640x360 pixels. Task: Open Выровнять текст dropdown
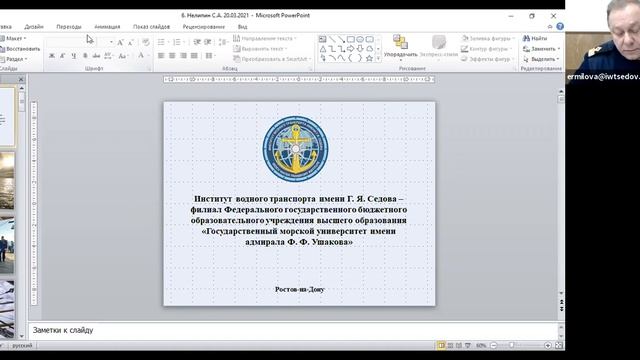pos(260,49)
